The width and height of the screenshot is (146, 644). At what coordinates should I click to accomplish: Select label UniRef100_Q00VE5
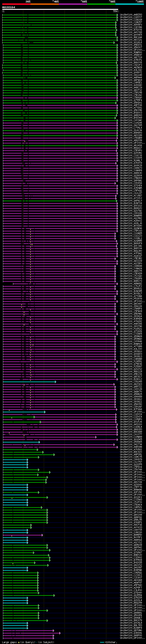pos(131,35)
